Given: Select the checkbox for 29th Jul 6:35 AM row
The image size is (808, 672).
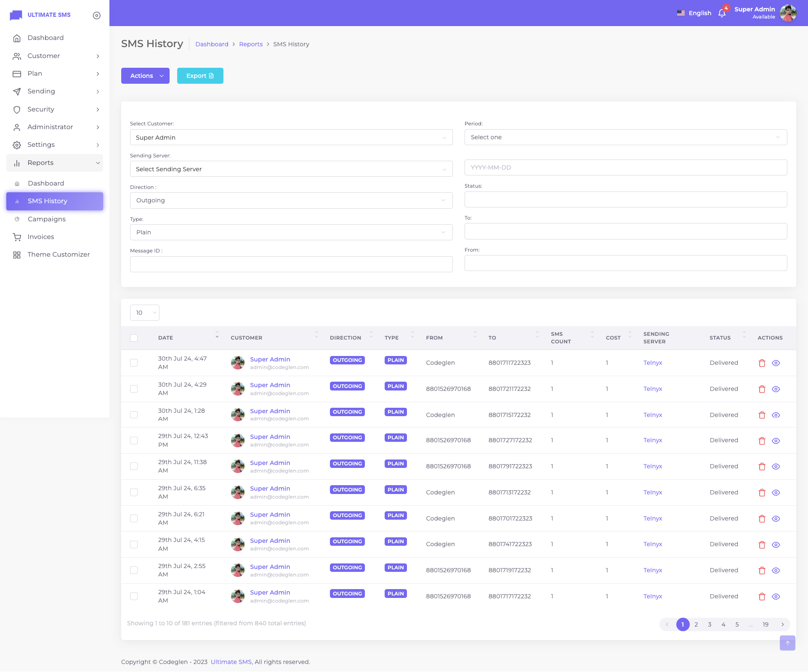Looking at the screenshot, I should tap(134, 492).
